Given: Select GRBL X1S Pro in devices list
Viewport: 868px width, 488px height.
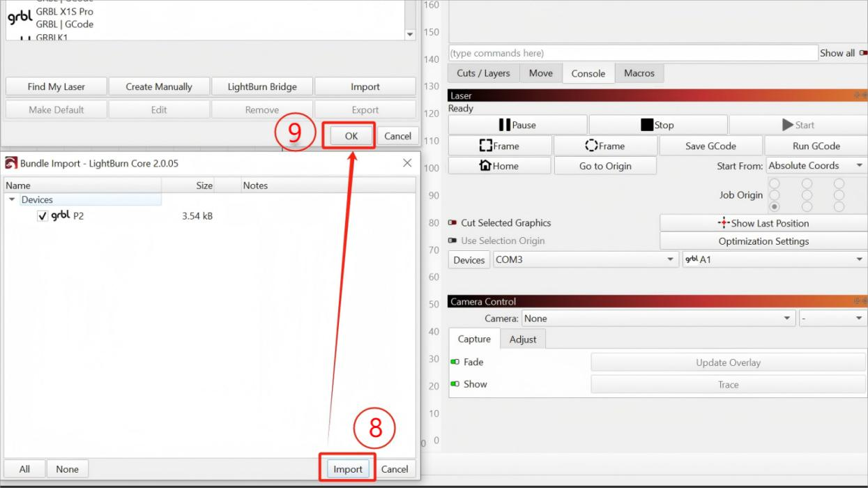Looking at the screenshot, I should tap(64, 12).
